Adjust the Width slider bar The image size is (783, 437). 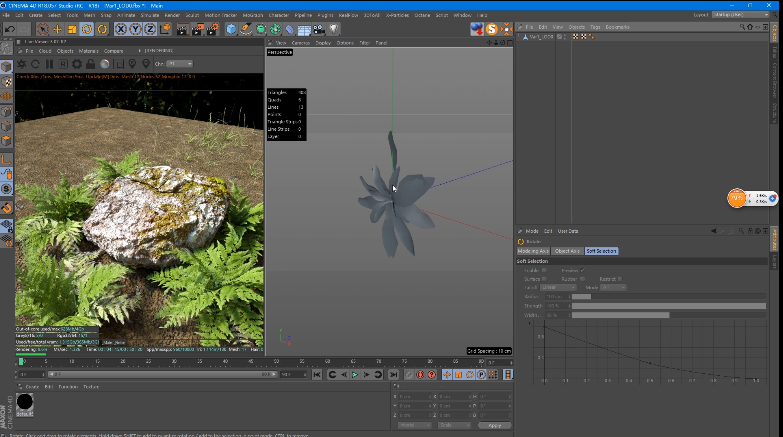coord(669,315)
